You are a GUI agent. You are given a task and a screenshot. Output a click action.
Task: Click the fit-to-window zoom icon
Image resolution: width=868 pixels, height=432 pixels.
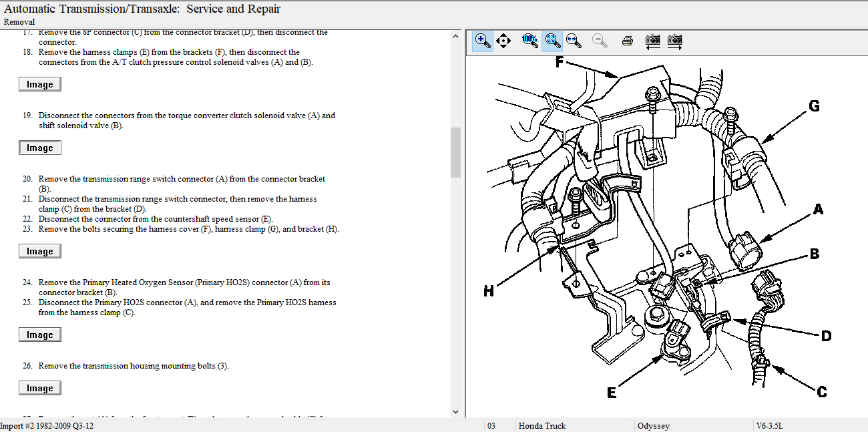pyautogui.click(x=552, y=41)
